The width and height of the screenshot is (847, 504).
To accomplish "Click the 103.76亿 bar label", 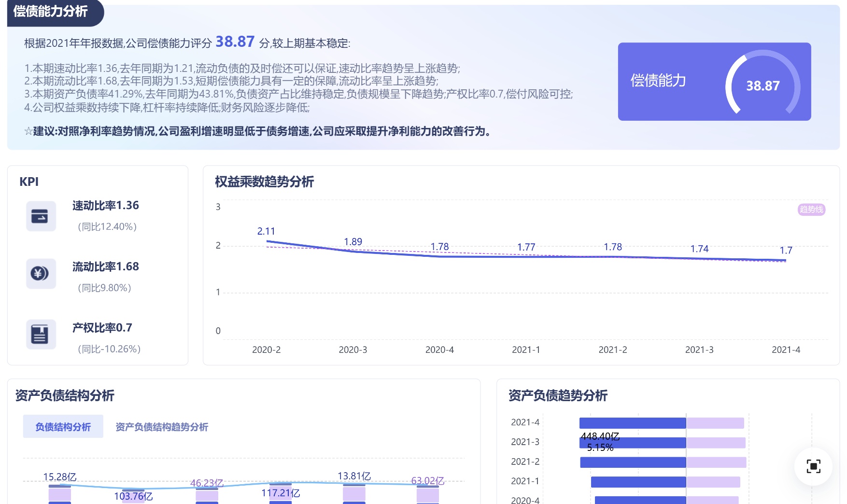I will tap(133, 496).
